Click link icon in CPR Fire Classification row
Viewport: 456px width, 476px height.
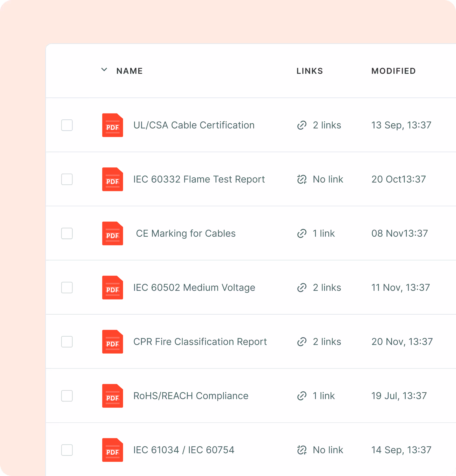pos(302,342)
